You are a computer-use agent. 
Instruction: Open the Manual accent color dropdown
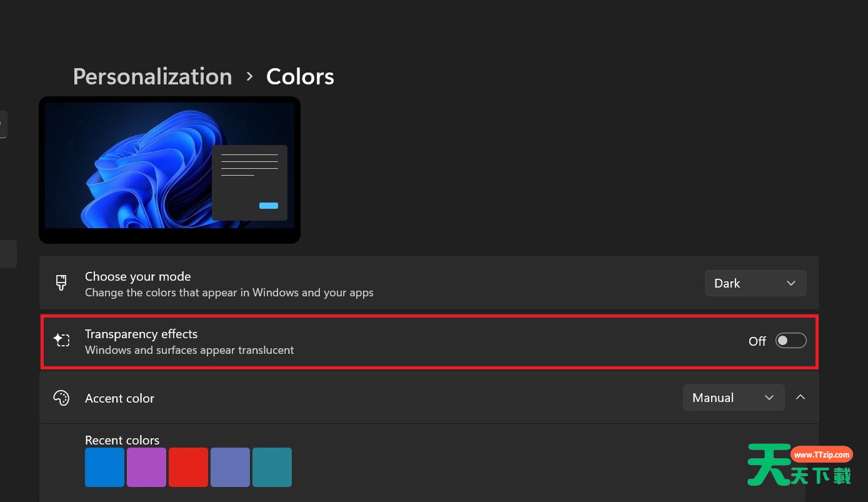click(734, 398)
